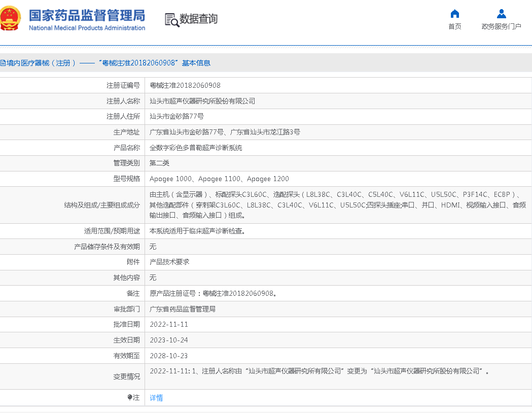Click the National Medical Products Administration text

[x=87, y=28]
